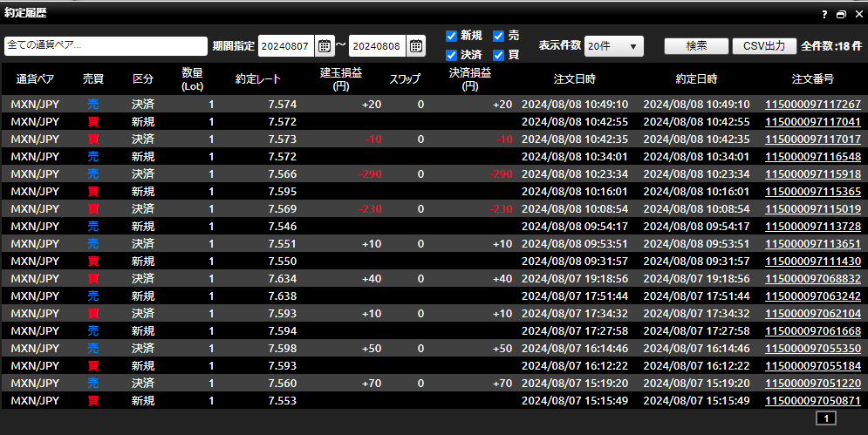Click the 決済損益(円) column header
Screen dimensions: 868x435
[470, 79]
